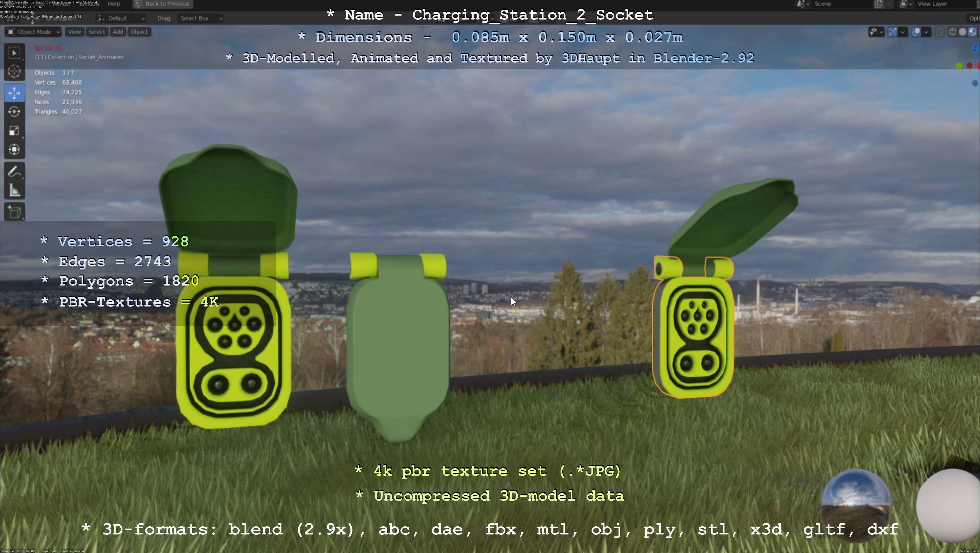
Task: Click the Faces 21,936 statistic
Action: click(58, 102)
